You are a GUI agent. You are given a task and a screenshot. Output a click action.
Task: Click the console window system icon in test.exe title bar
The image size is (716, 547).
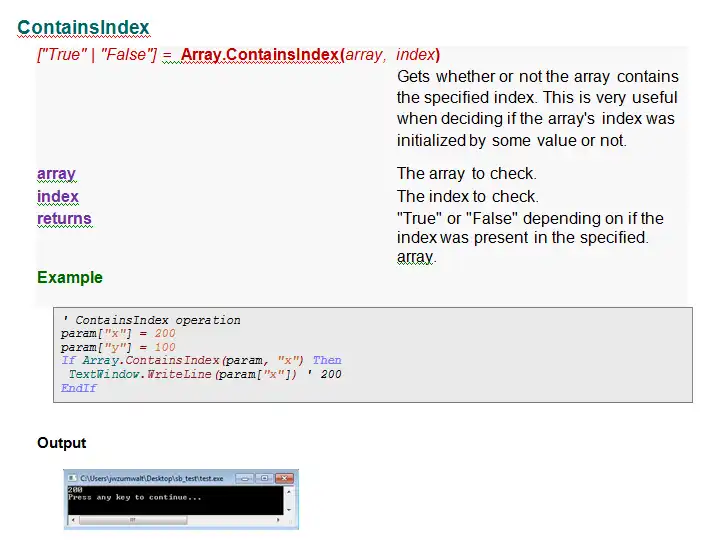point(72,478)
